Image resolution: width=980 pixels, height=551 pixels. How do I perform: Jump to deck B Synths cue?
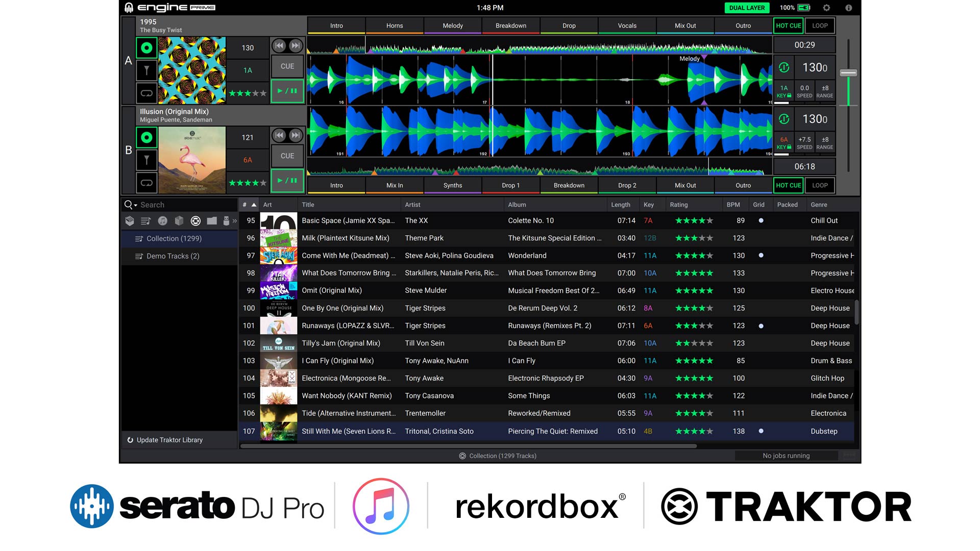(x=453, y=185)
